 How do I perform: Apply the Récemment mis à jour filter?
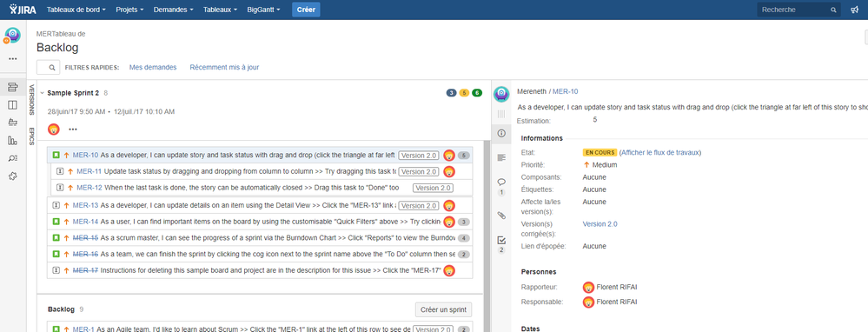[224, 67]
